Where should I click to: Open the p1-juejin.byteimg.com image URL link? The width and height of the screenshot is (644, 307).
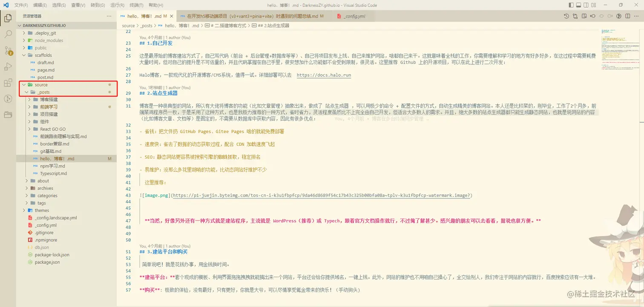point(321,195)
